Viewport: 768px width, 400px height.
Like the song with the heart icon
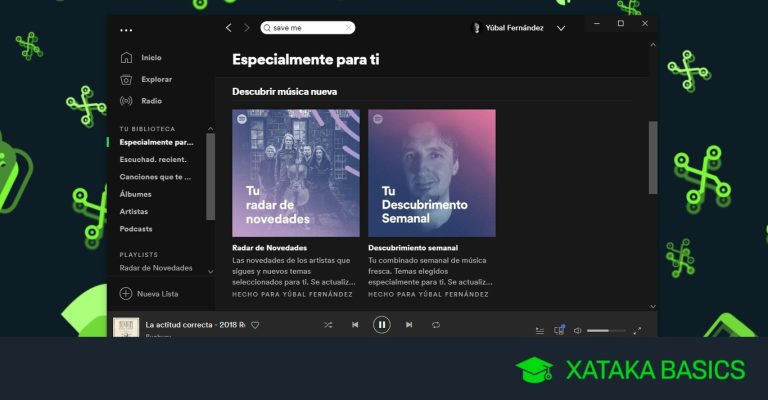[x=255, y=325]
